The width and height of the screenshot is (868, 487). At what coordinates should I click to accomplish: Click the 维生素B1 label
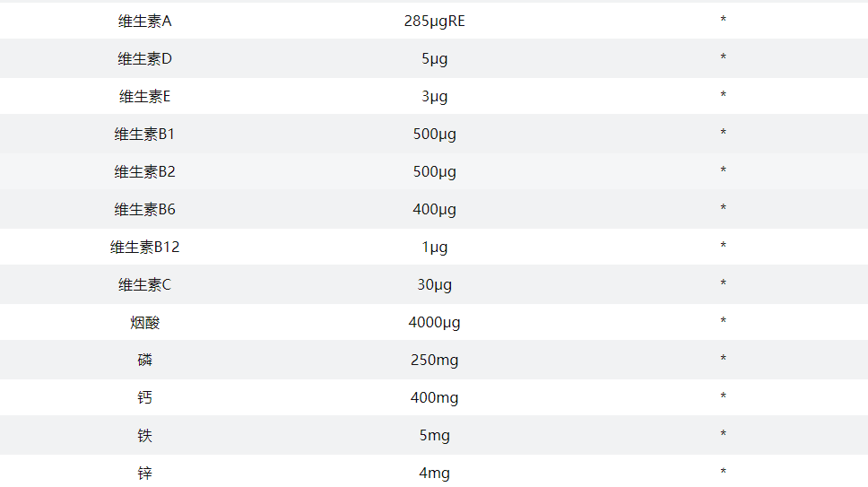pos(144,134)
